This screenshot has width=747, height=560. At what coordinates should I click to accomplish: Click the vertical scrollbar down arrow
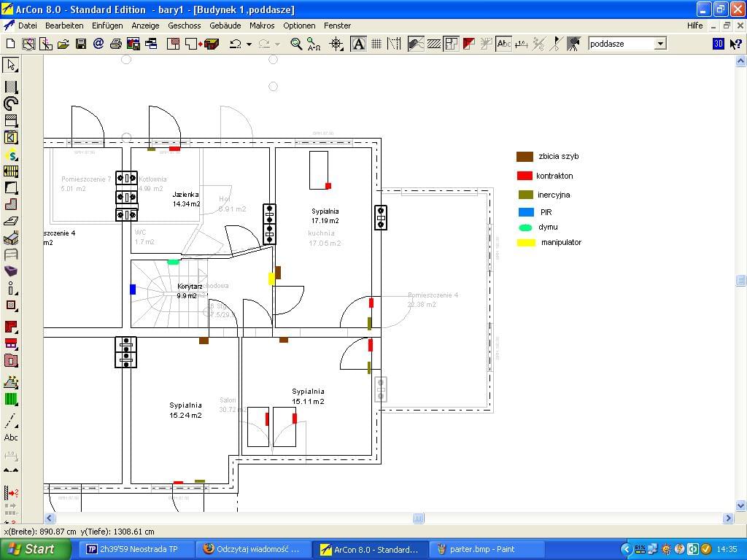pos(741,506)
